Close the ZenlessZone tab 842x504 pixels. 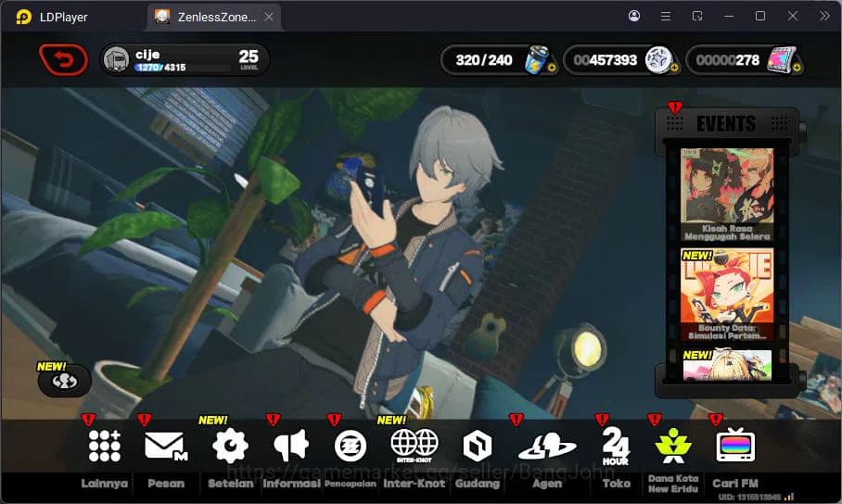(x=269, y=18)
